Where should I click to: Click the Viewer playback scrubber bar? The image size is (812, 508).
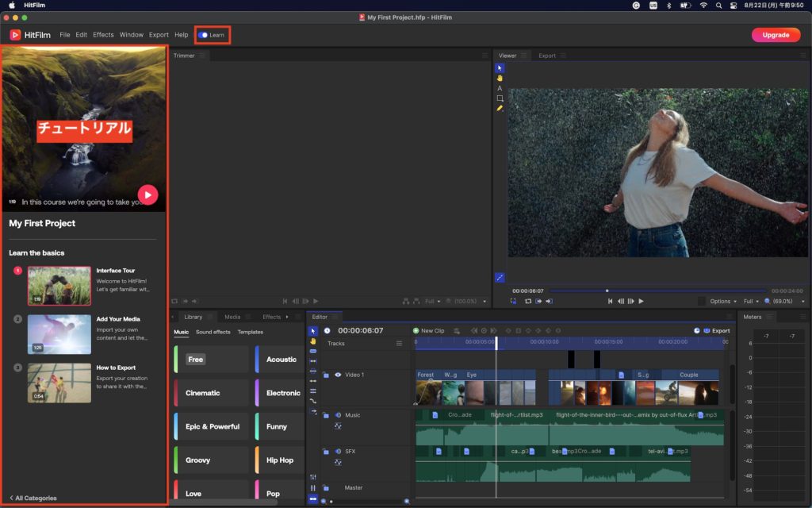point(658,291)
